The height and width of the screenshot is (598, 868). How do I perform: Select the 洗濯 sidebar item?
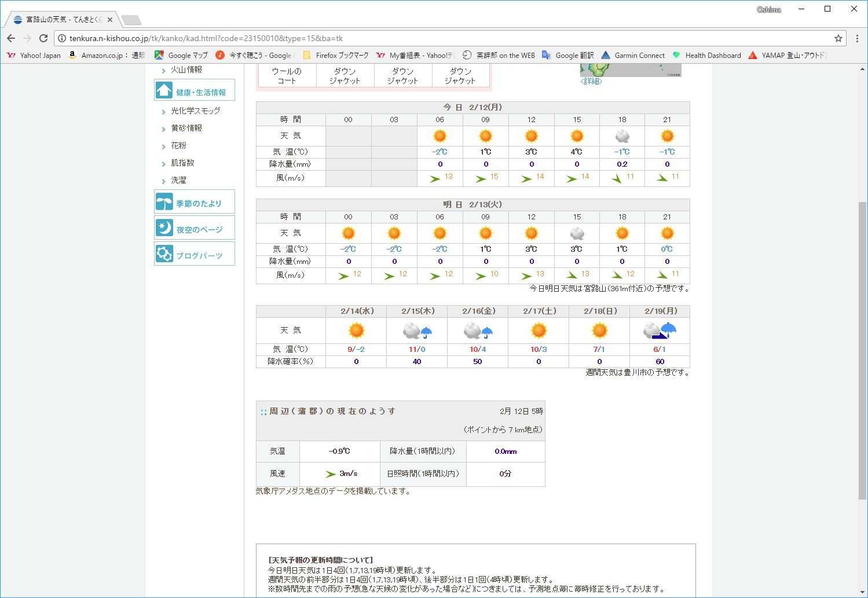point(178,180)
